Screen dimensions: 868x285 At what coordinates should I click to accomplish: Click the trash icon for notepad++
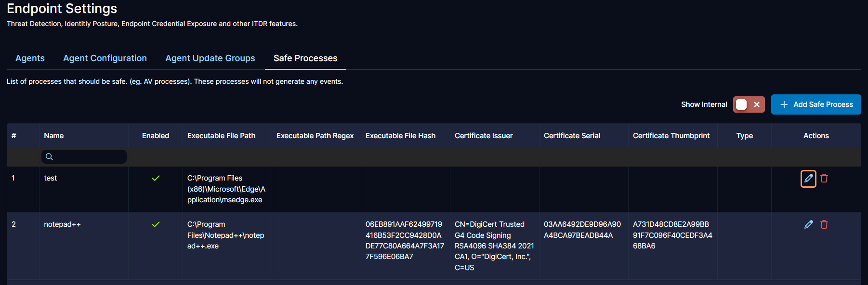pyautogui.click(x=824, y=224)
